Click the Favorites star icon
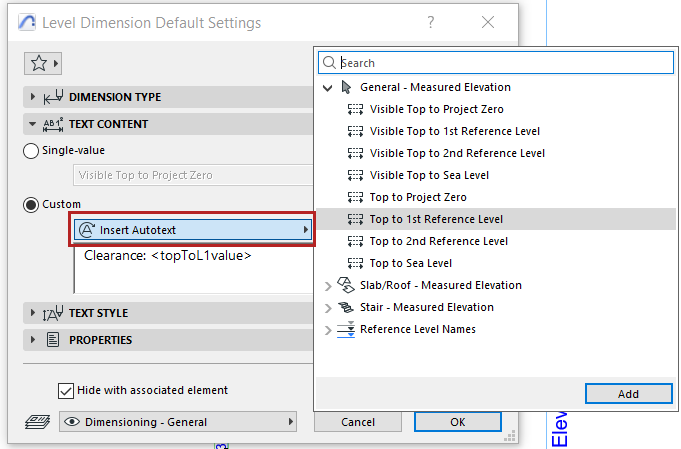This screenshot has width=681, height=449. [x=39, y=63]
